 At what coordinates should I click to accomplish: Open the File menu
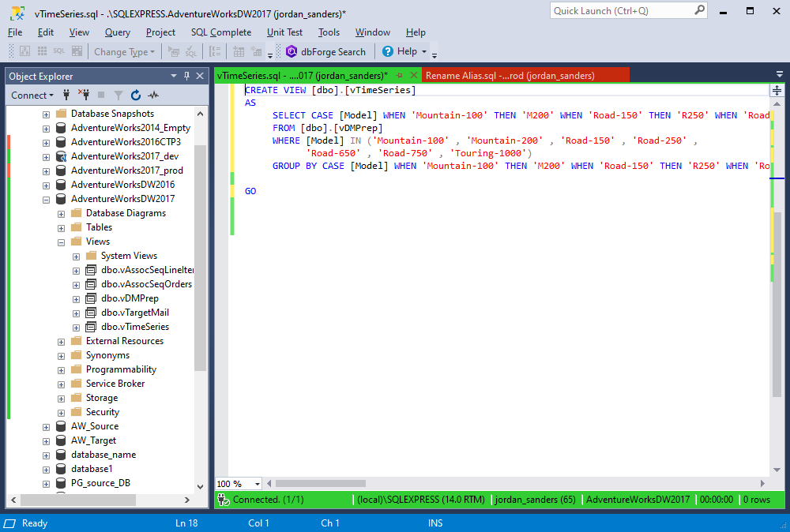(15, 32)
